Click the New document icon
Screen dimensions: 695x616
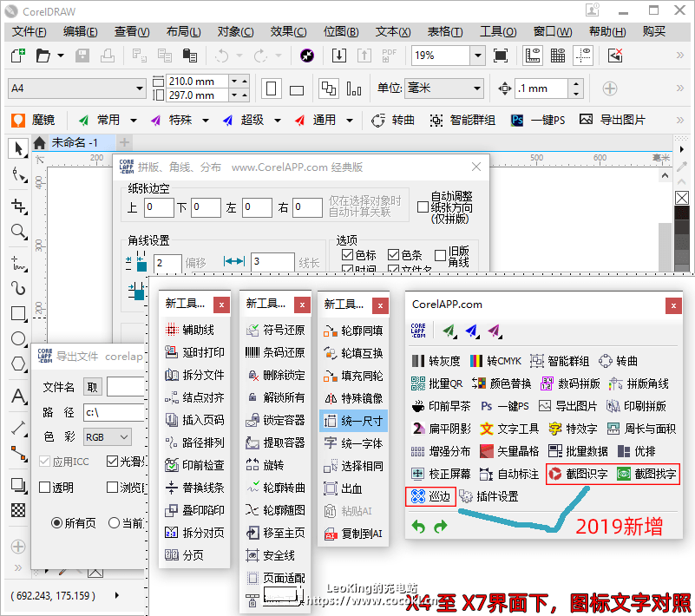(18, 56)
